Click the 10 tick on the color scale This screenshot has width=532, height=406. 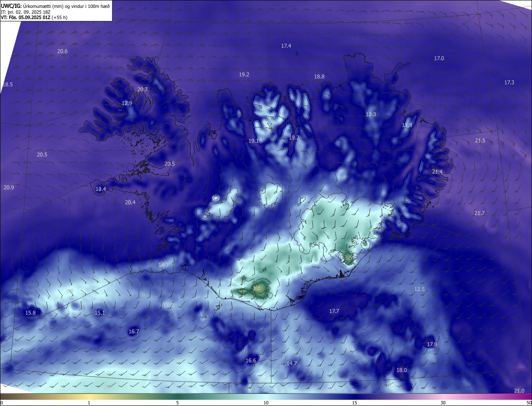(266, 403)
